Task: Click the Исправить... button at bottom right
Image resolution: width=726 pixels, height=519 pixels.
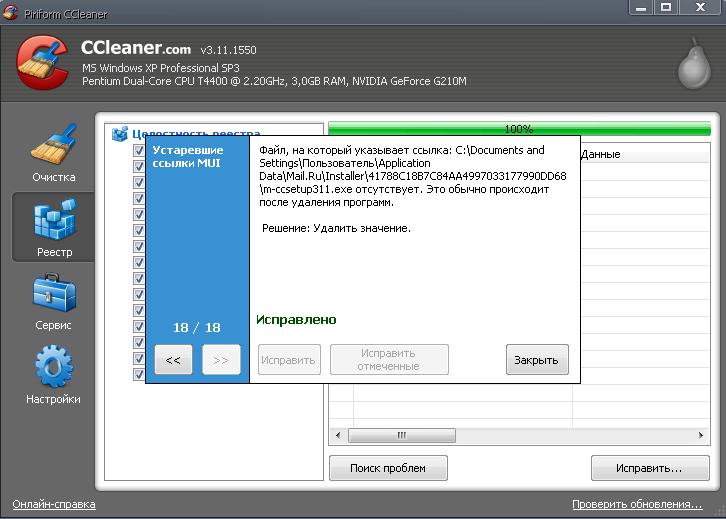Action: pyautogui.click(x=649, y=468)
